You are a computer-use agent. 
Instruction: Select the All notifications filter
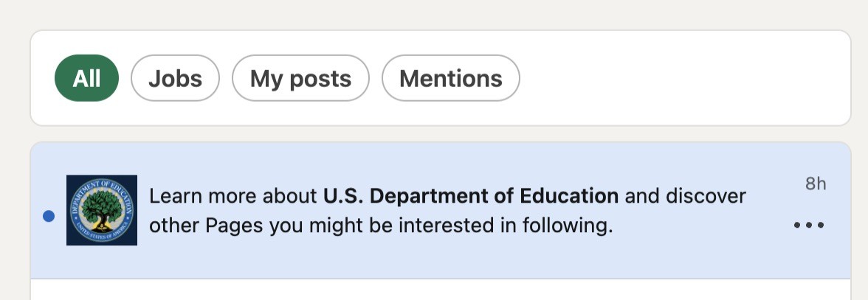point(86,78)
